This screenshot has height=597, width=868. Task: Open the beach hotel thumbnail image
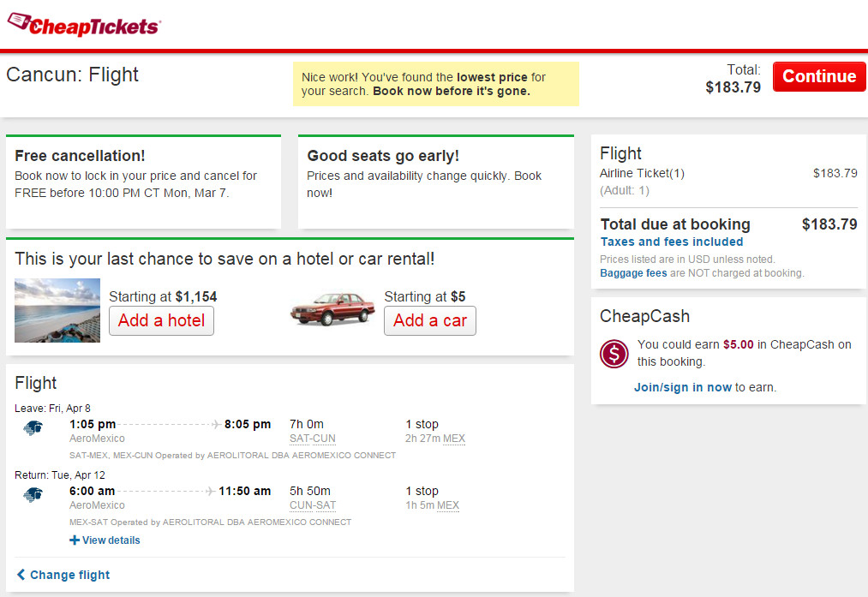tap(57, 310)
